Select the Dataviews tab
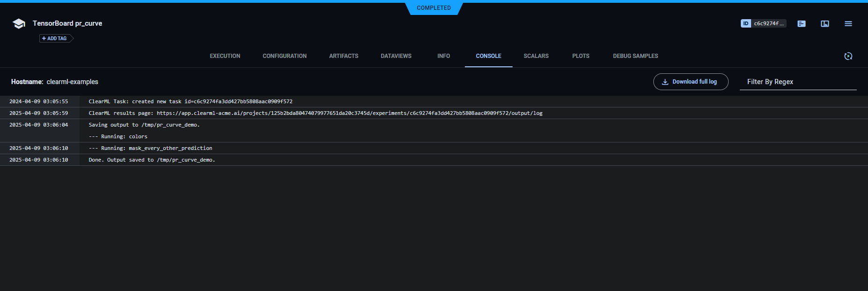This screenshot has width=868, height=291. pyautogui.click(x=396, y=56)
